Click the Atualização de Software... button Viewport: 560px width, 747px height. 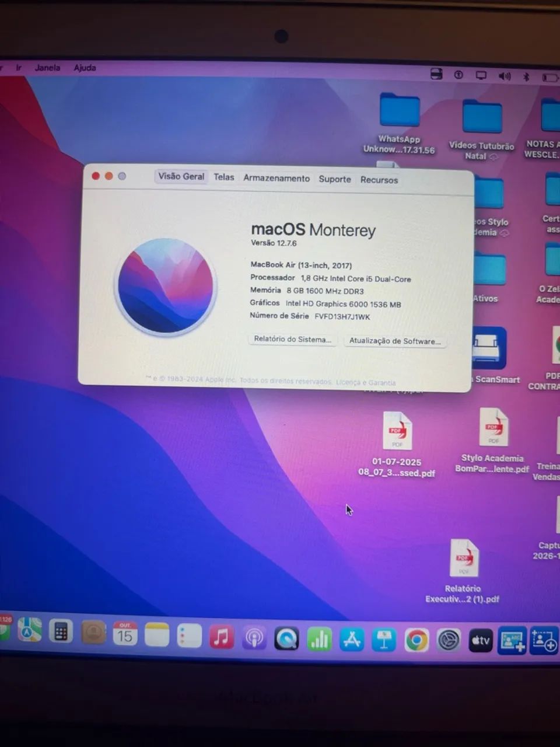(x=395, y=341)
